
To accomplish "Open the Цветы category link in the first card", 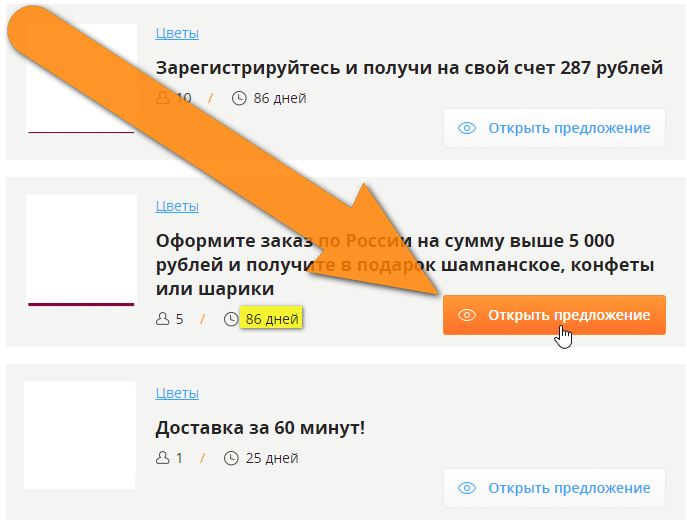I will click(x=177, y=33).
